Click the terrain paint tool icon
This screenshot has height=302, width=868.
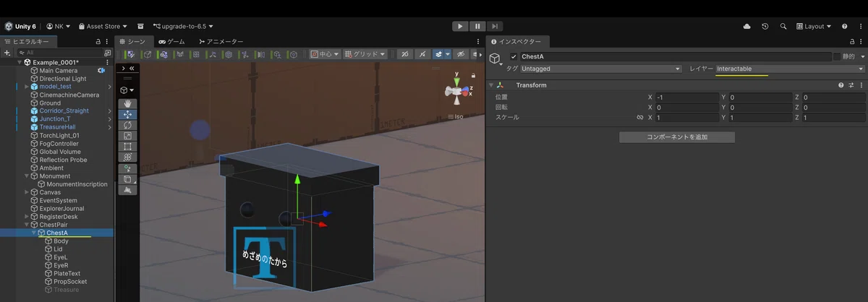(x=127, y=189)
